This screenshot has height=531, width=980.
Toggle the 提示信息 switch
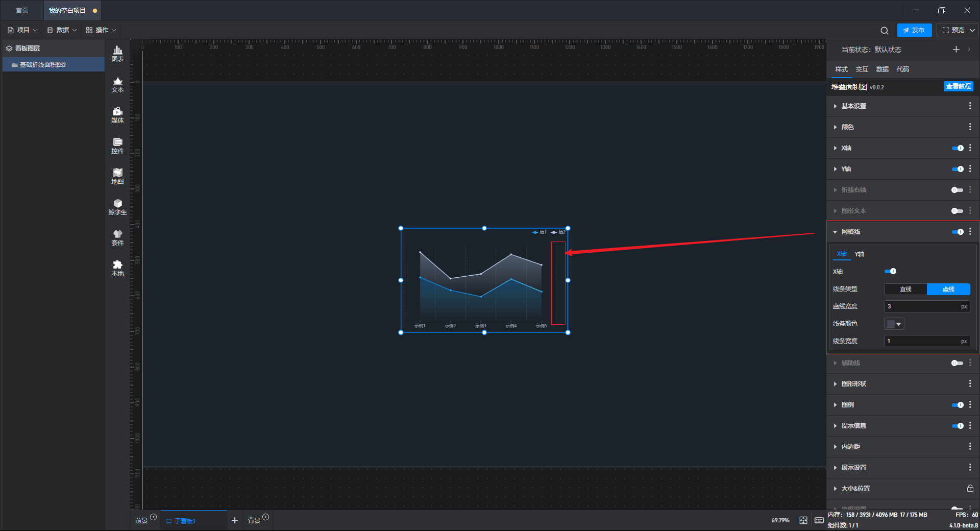point(958,426)
